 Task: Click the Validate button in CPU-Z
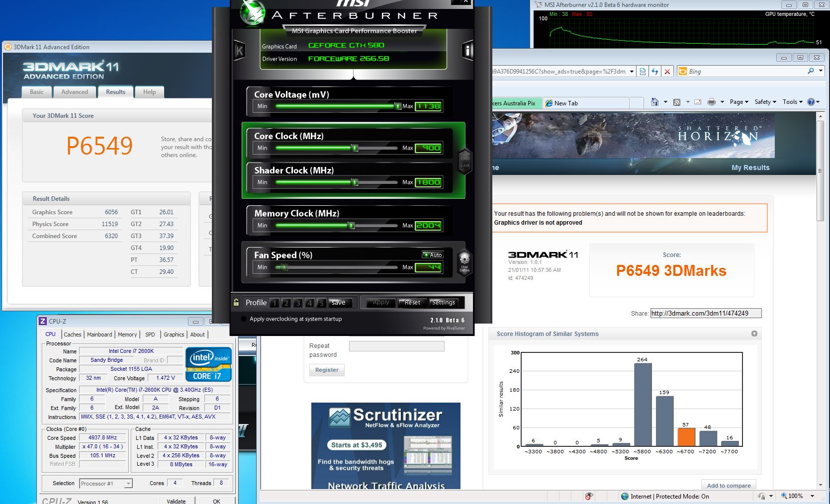click(176, 501)
